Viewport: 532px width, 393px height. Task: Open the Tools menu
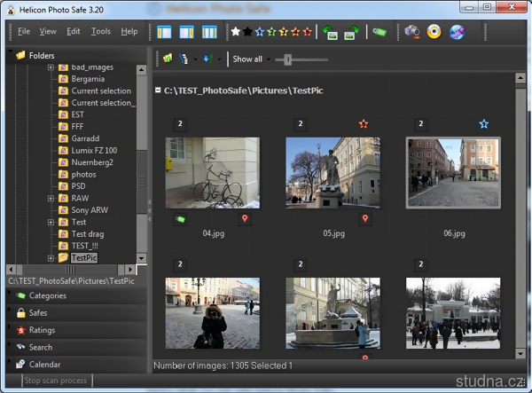(100, 31)
